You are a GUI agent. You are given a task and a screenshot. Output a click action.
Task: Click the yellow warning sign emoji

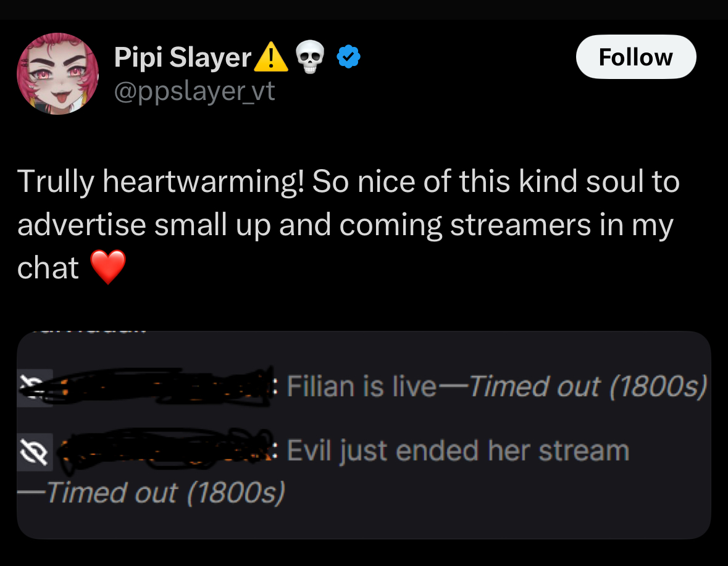(x=270, y=58)
